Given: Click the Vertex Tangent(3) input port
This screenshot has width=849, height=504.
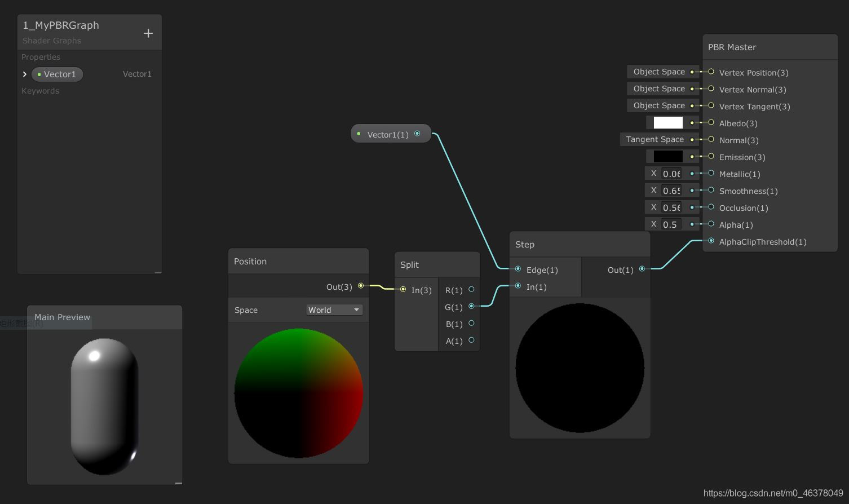Looking at the screenshot, I should coord(711,105).
